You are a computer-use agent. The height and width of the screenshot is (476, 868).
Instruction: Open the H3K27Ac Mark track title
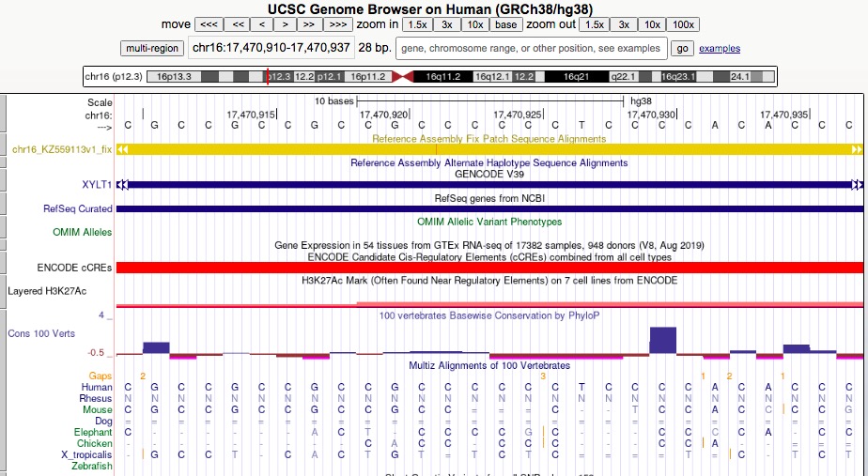coord(489,280)
